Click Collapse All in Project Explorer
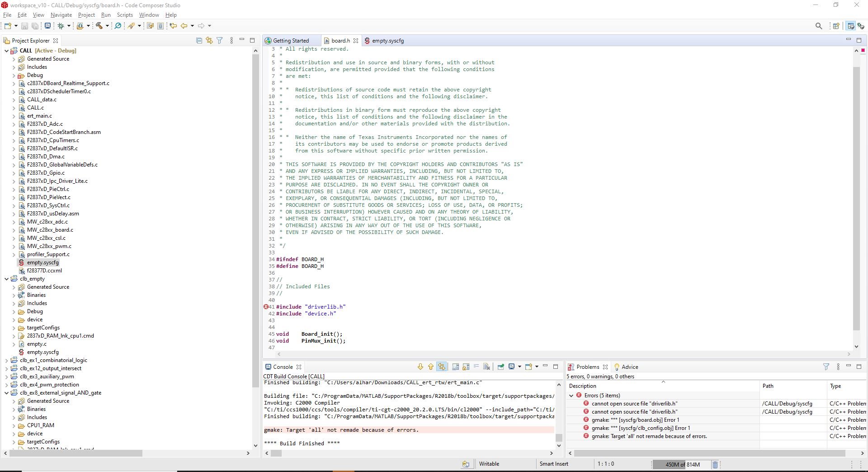868x472 pixels. tap(199, 40)
